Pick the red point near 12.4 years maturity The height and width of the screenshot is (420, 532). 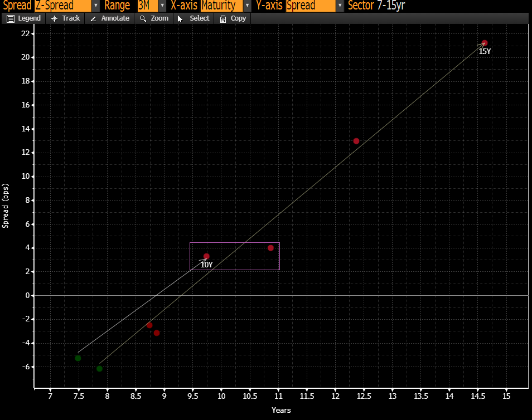(356, 141)
